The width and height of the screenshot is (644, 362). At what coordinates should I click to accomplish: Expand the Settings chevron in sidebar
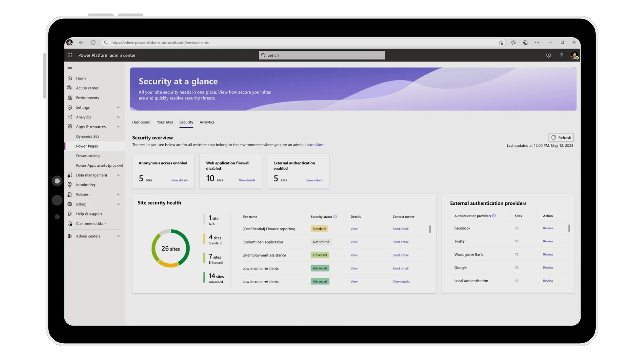point(118,107)
